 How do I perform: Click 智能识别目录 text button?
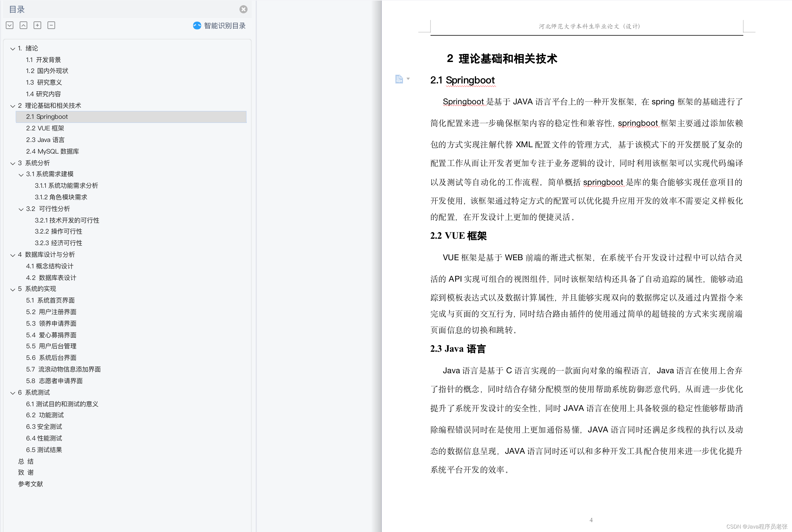pos(224,26)
